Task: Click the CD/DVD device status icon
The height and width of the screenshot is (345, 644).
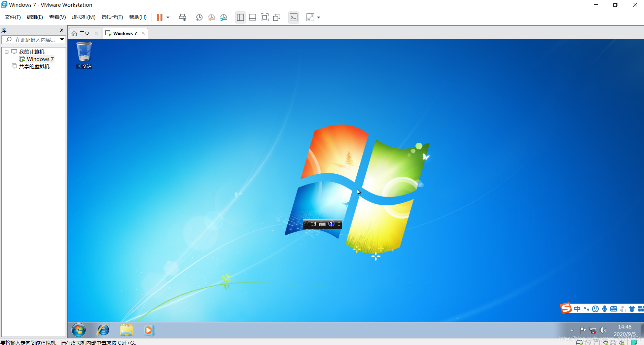Action: click(588, 343)
